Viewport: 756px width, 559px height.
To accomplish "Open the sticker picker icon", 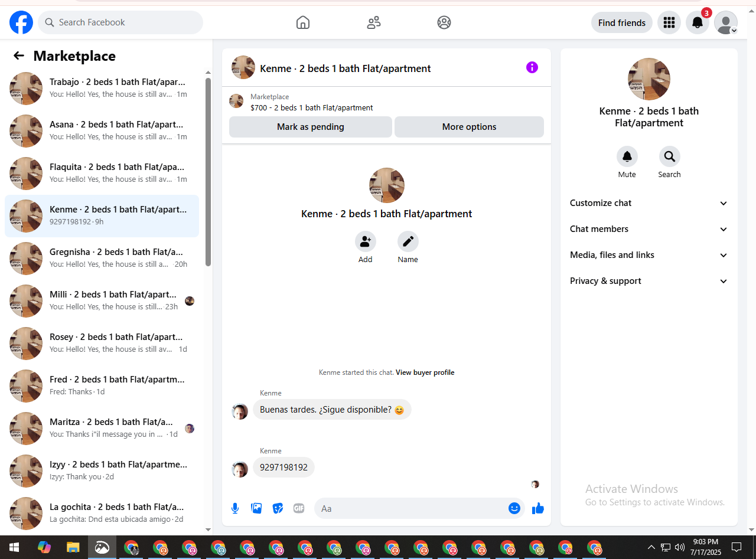I will (278, 508).
